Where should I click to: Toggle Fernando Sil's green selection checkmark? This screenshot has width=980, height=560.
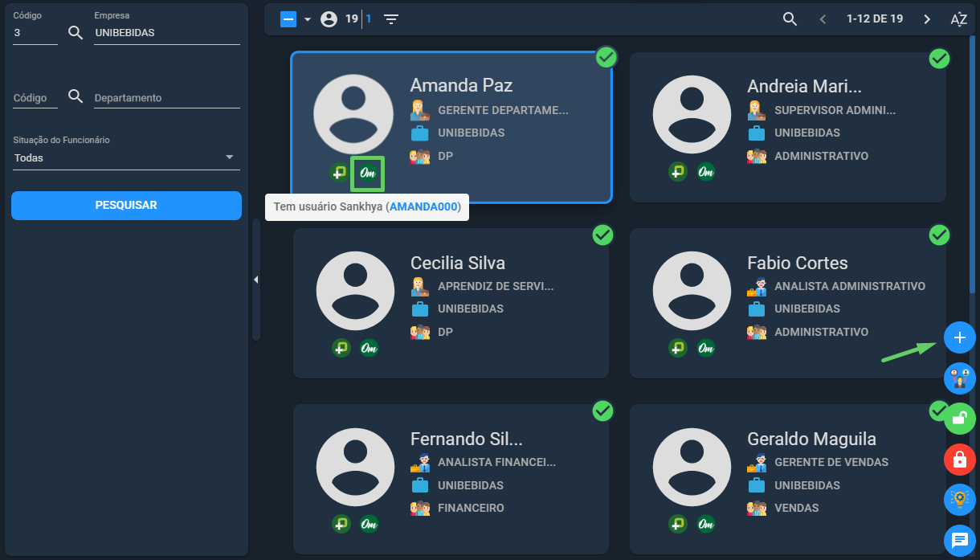click(602, 411)
